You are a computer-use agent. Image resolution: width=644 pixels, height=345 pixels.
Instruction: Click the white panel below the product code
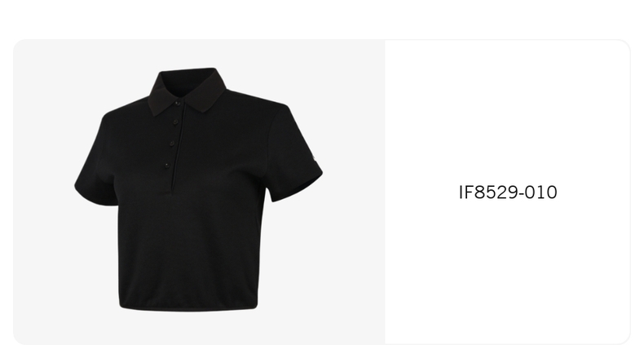[x=508, y=271]
